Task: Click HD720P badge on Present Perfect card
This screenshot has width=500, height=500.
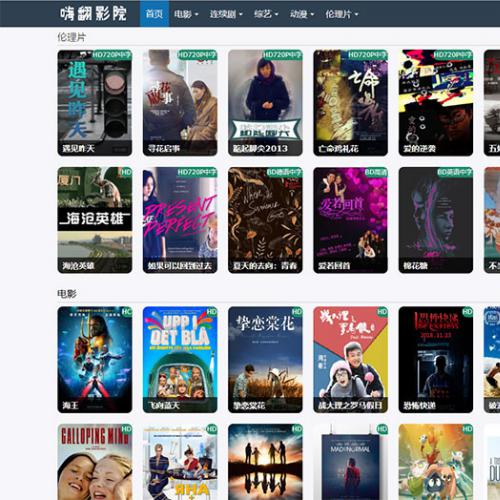Action: 197,172
